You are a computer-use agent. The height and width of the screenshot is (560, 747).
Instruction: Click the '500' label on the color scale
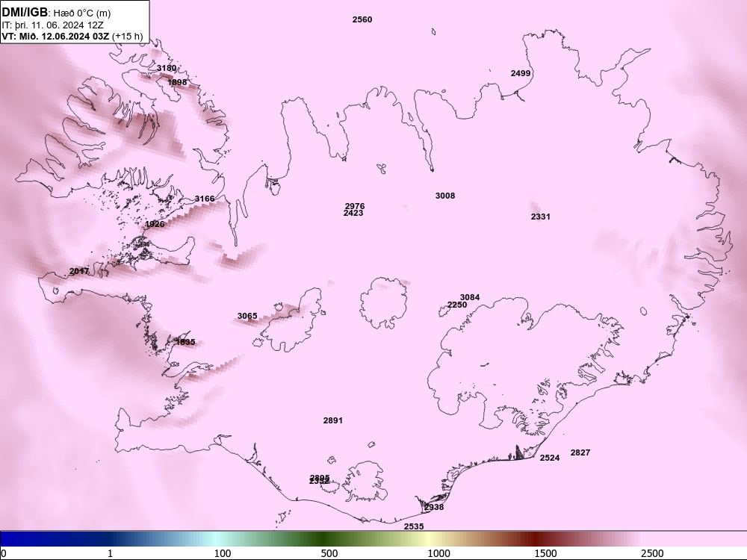pyautogui.click(x=329, y=554)
